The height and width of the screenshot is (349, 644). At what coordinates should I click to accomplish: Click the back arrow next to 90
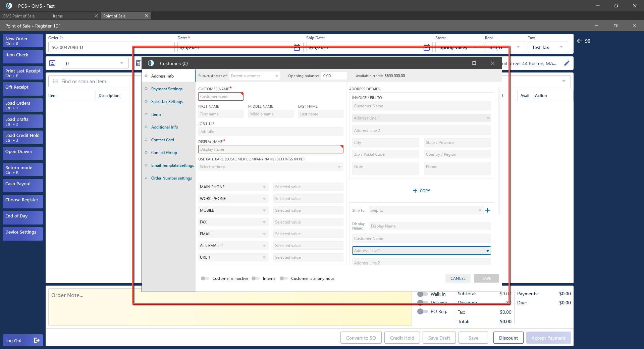579,41
